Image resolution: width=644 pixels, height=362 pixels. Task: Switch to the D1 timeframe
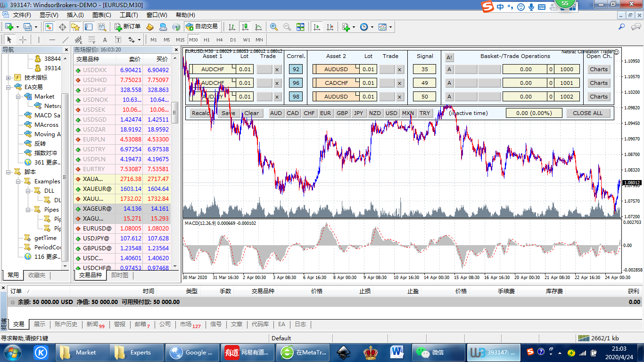(x=233, y=40)
